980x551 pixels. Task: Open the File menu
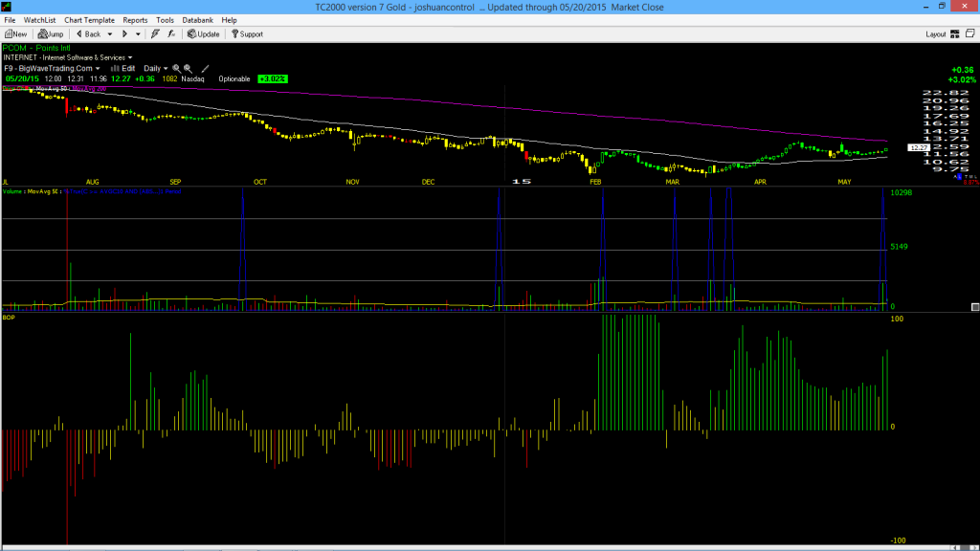10,20
